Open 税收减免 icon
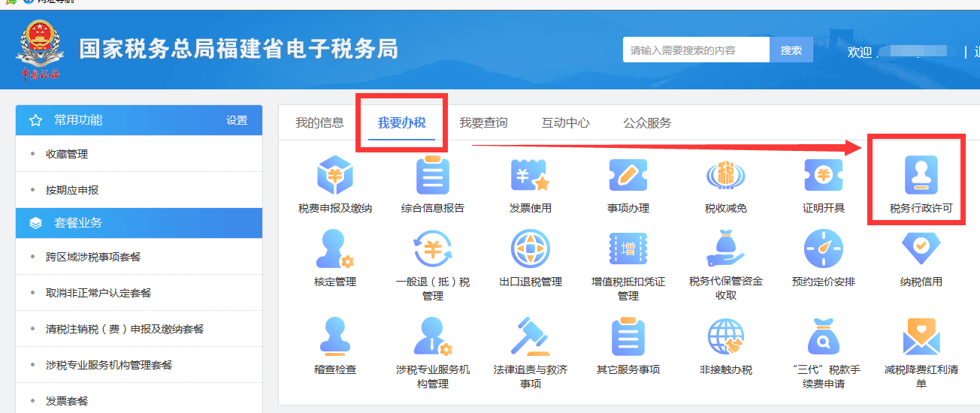 click(x=726, y=176)
